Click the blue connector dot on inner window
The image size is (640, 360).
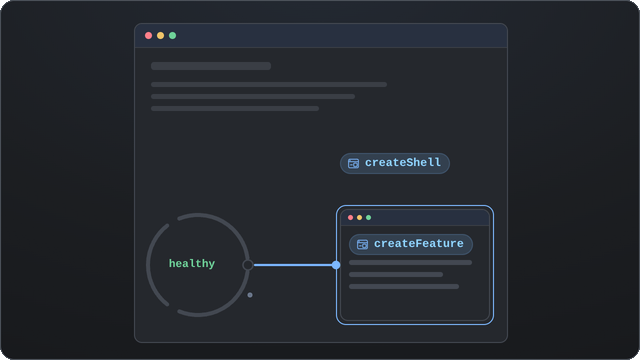[336, 265]
